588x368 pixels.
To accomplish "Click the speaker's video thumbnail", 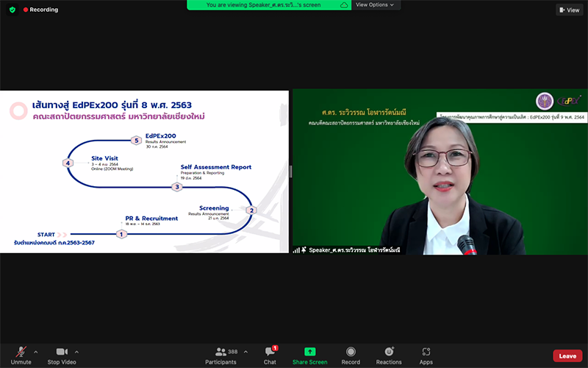I will pos(440,171).
